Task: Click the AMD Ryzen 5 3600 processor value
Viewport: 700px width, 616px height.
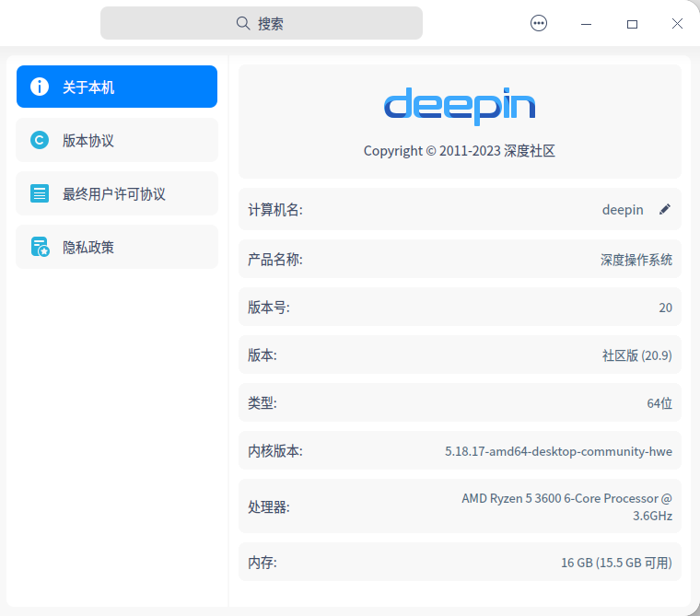Action: [x=567, y=506]
